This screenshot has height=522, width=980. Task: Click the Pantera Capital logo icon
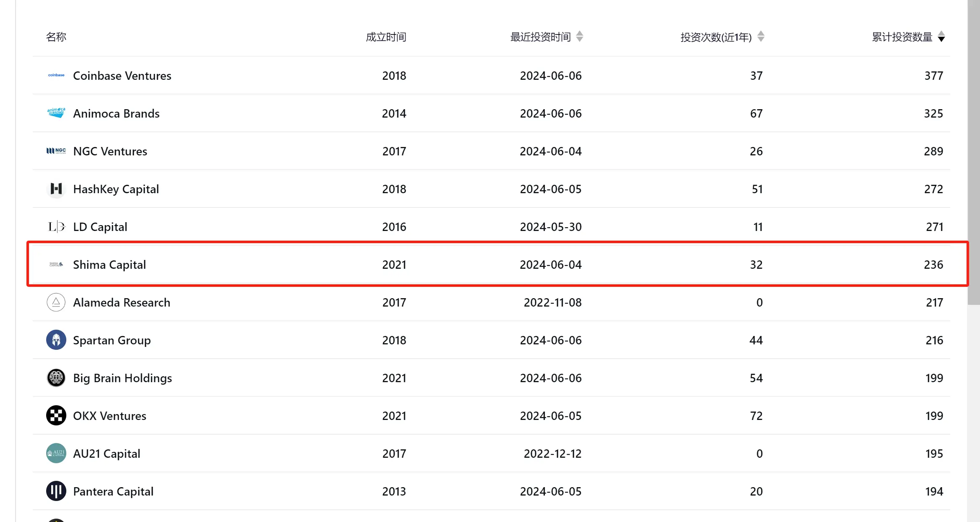point(56,491)
